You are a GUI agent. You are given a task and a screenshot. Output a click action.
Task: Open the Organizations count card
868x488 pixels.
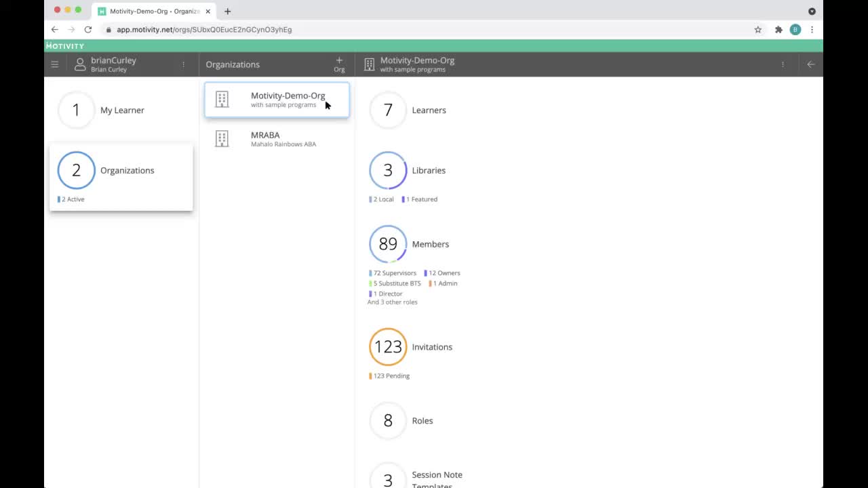[121, 177]
